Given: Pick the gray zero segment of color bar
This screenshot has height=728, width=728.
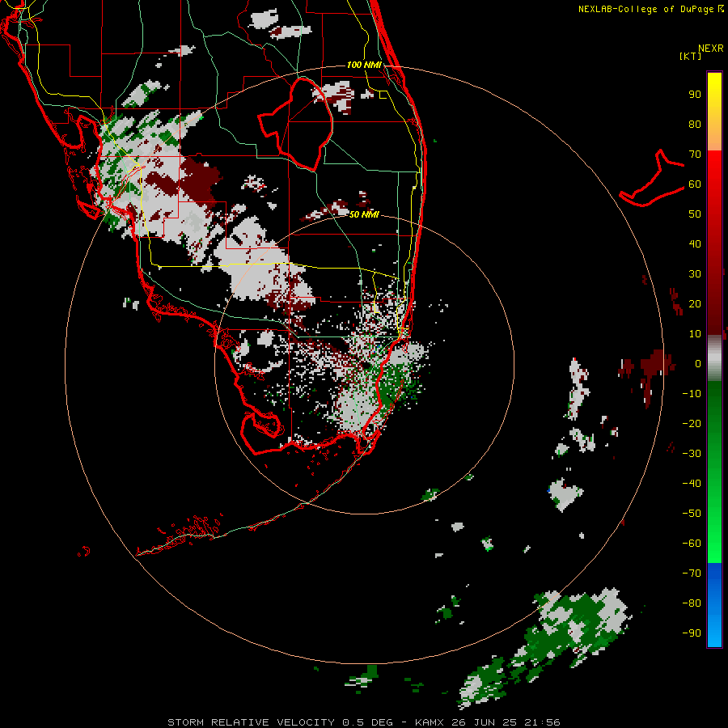Looking at the screenshot, I should tap(714, 358).
